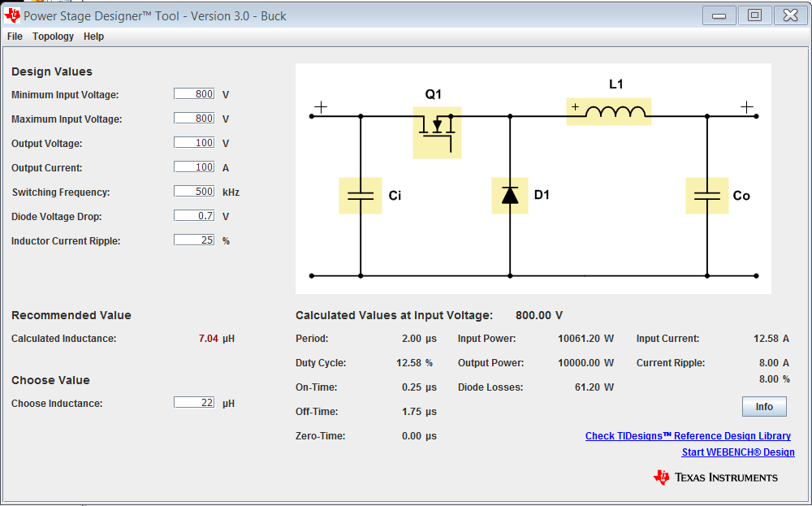Click the Output Power value 10000.00 W
Viewport: 812px width, 506px height.
pos(585,363)
